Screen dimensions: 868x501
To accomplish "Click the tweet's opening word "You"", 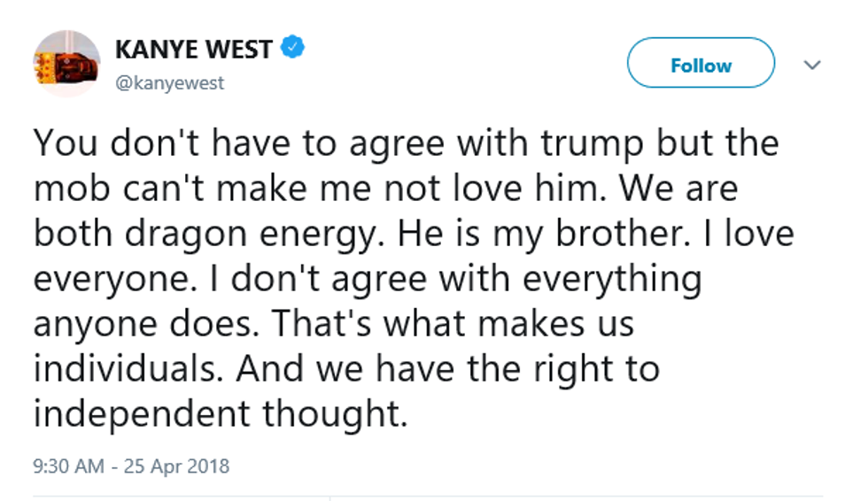I will click(x=63, y=143).
